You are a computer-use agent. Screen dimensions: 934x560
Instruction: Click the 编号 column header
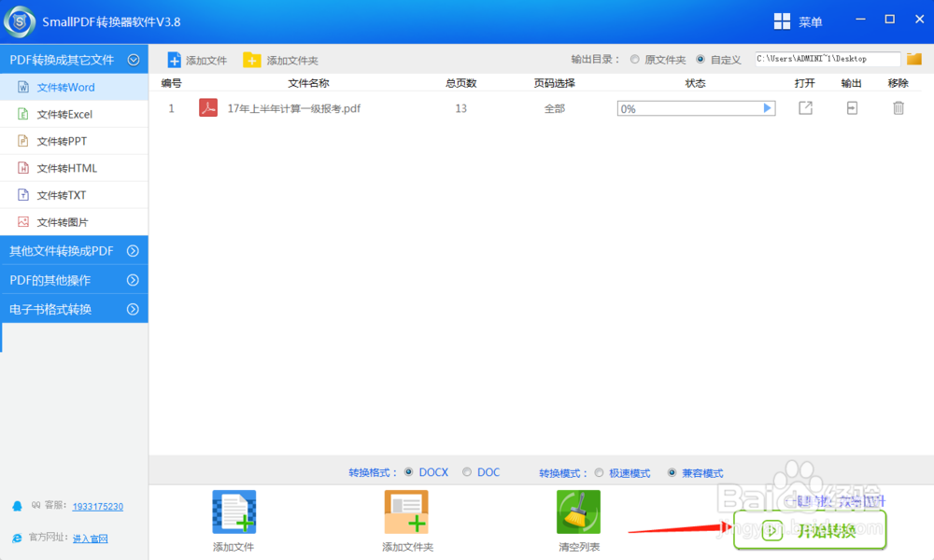pos(172,83)
